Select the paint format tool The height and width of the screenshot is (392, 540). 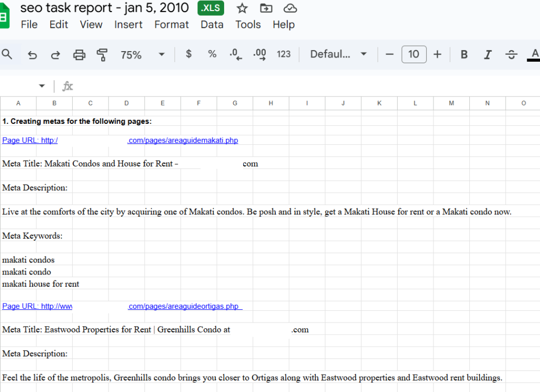click(x=102, y=54)
